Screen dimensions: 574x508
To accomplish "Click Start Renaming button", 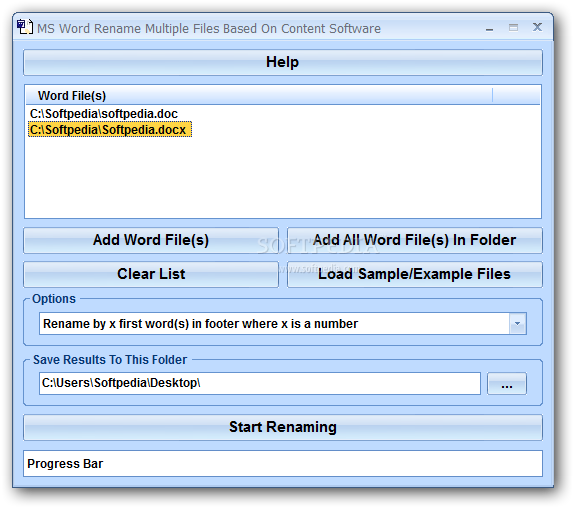I will coord(283,427).
